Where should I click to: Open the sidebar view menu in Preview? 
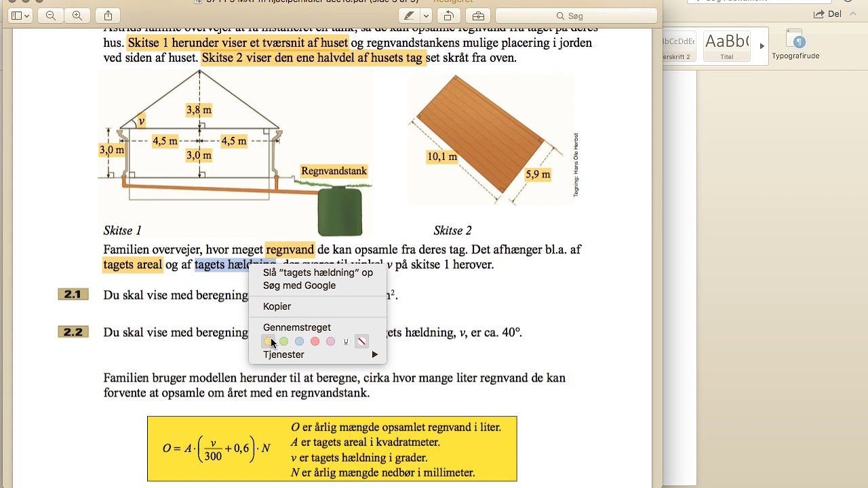20,16
